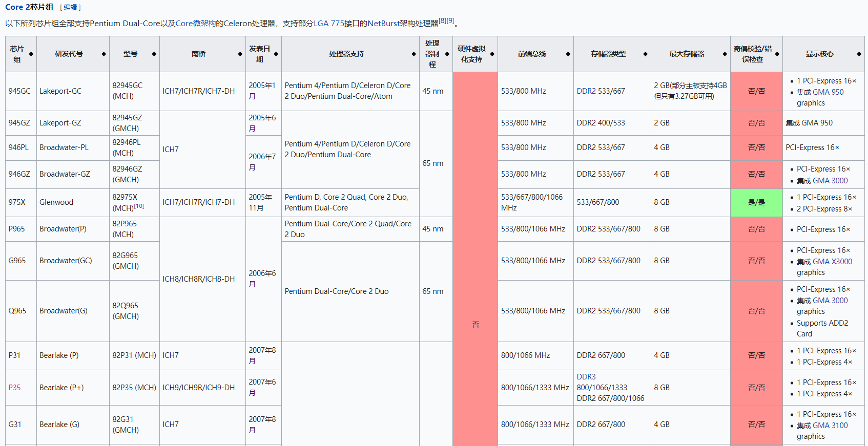Follow the Core微架构 link

pyautogui.click(x=195, y=24)
